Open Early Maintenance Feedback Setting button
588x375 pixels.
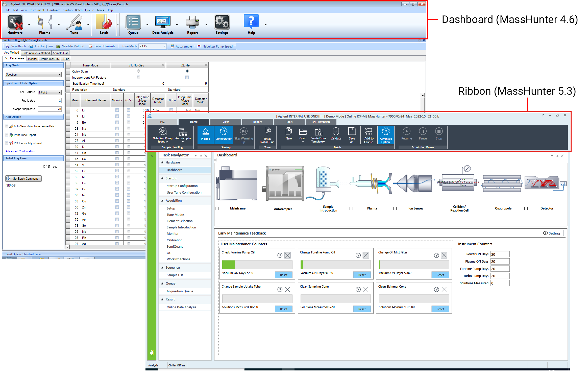(x=552, y=233)
